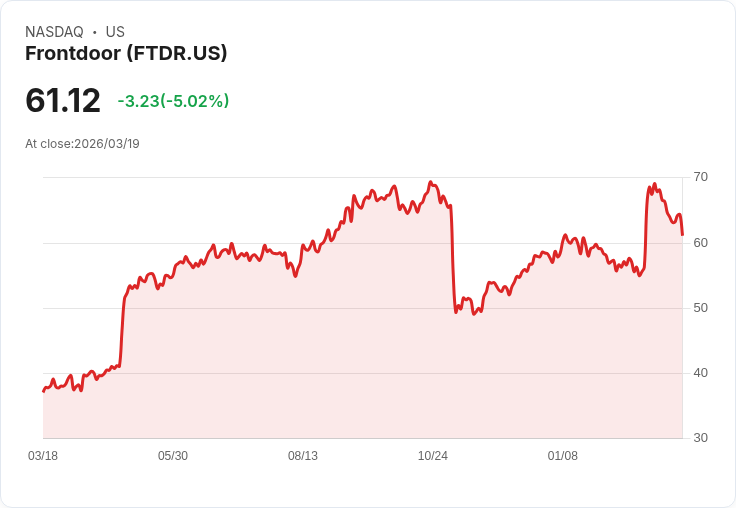This screenshot has width=736, height=508.
Task: Click the 70 y-axis label
Action: [700, 177]
